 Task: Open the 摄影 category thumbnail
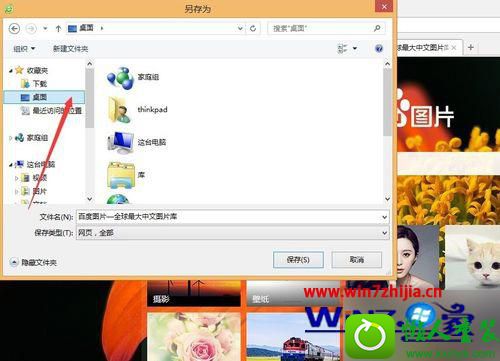[x=194, y=293]
